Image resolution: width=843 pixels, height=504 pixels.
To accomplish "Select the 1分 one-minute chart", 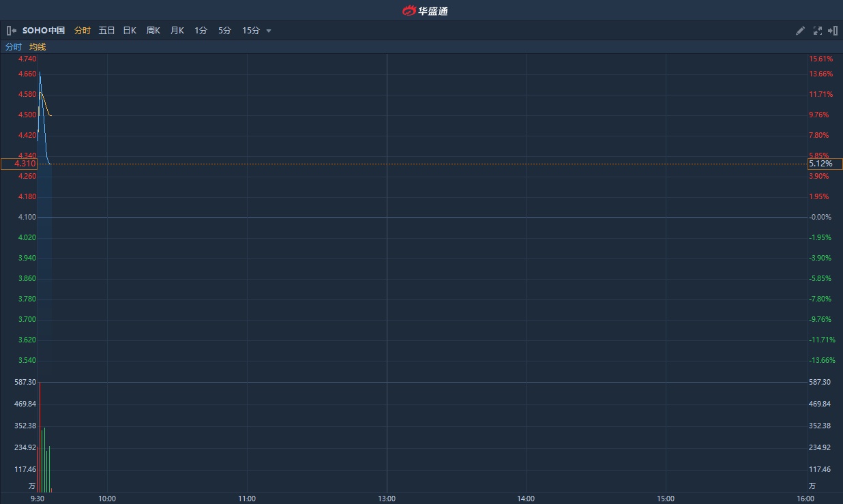I will (x=201, y=31).
